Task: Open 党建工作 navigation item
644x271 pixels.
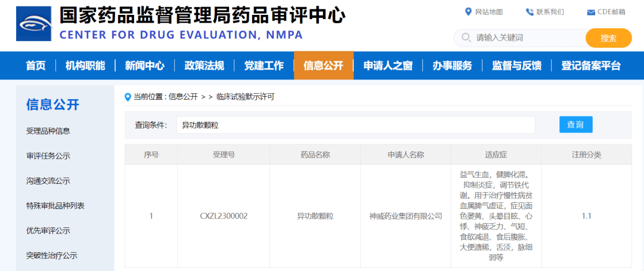Action: click(264, 66)
